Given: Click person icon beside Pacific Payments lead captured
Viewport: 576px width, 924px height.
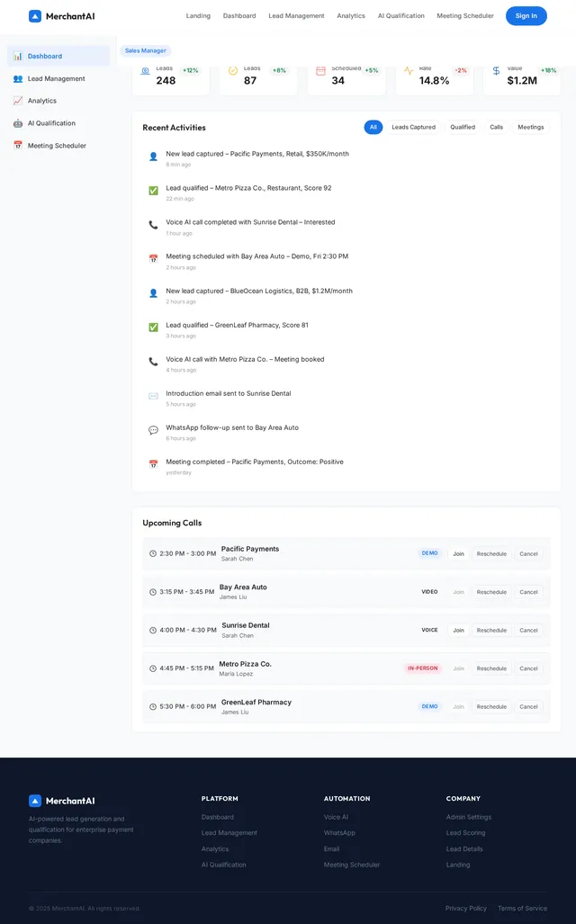Looking at the screenshot, I should click(153, 157).
